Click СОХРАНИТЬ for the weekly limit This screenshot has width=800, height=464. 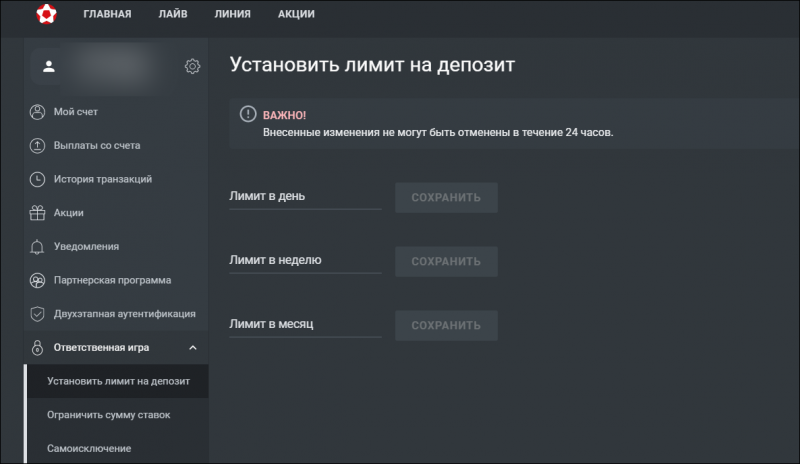point(446,261)
